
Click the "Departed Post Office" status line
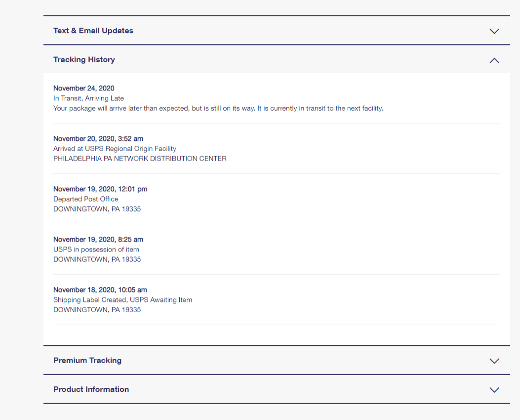[x=86, y=199]
